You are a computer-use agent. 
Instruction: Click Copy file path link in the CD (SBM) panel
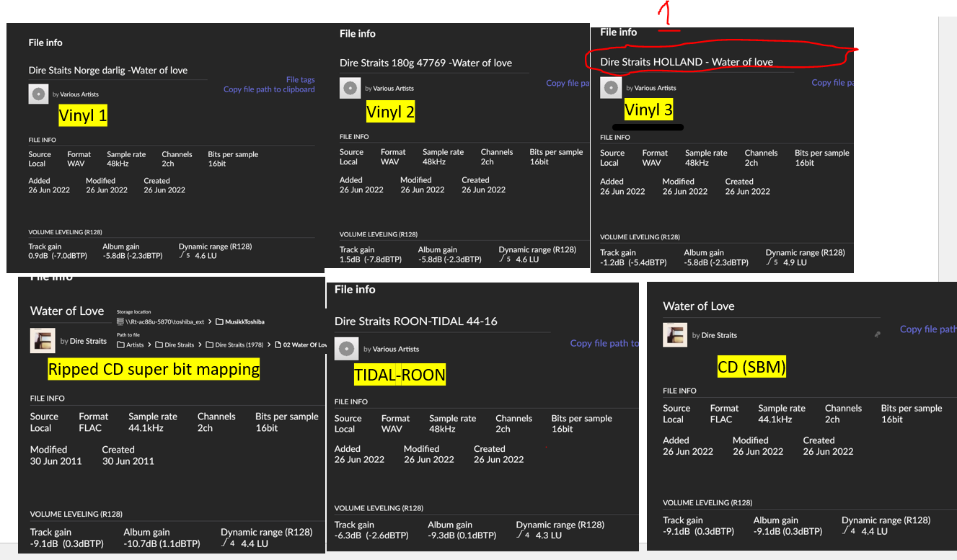(928, 329)
